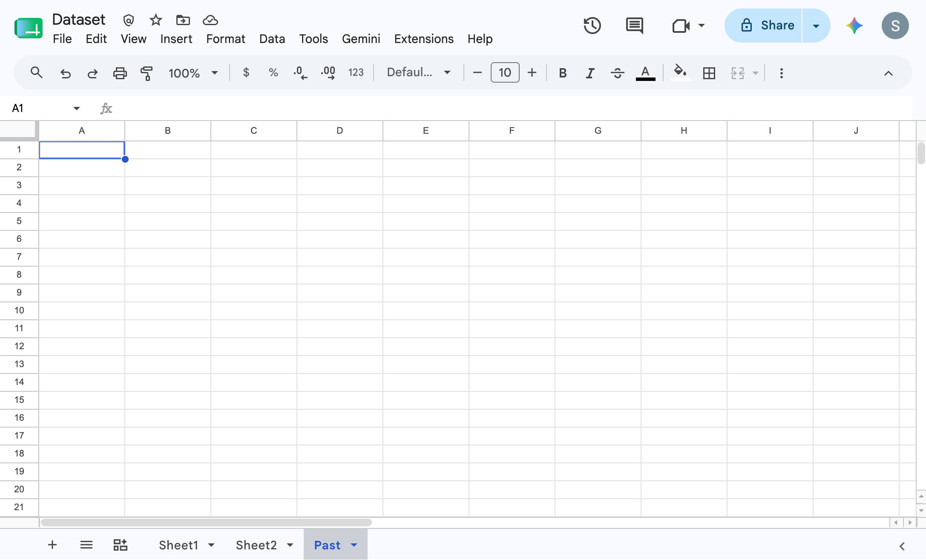Image resolution: width=926 pixels, height=560 pixels.
Task: Open the Sheet1 tab options arrow
Action: [x=211, y=545]
